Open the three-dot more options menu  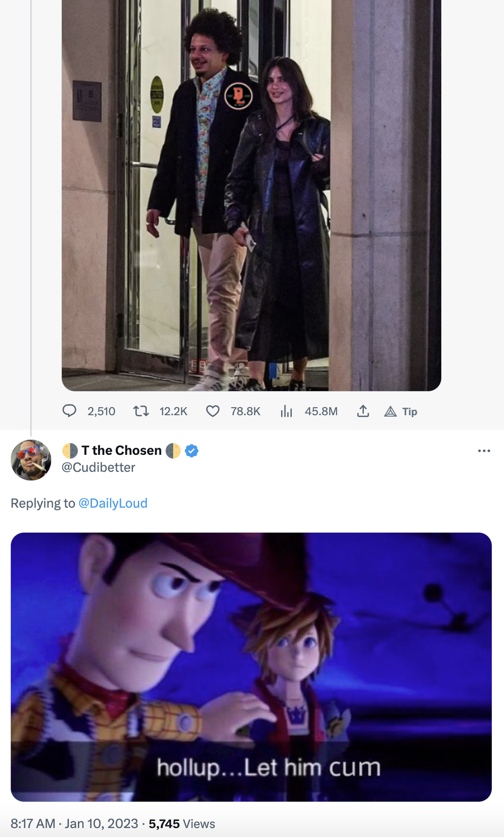484,451
